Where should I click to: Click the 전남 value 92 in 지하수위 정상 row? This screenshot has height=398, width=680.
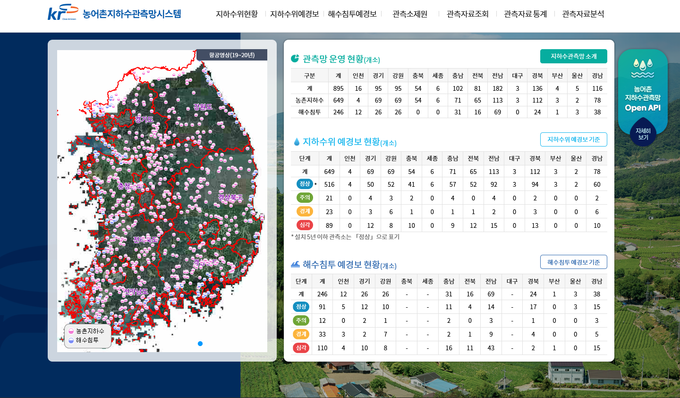pyautogui.click(x=494, y=184)
